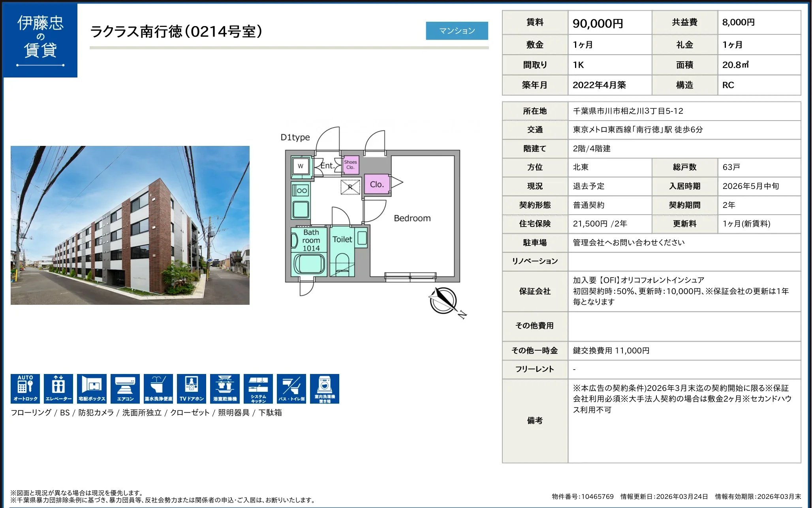Viewport: 812px width, 508px height.
Task: Click the 90,000円 rent value cell
Action: [598, 23]
